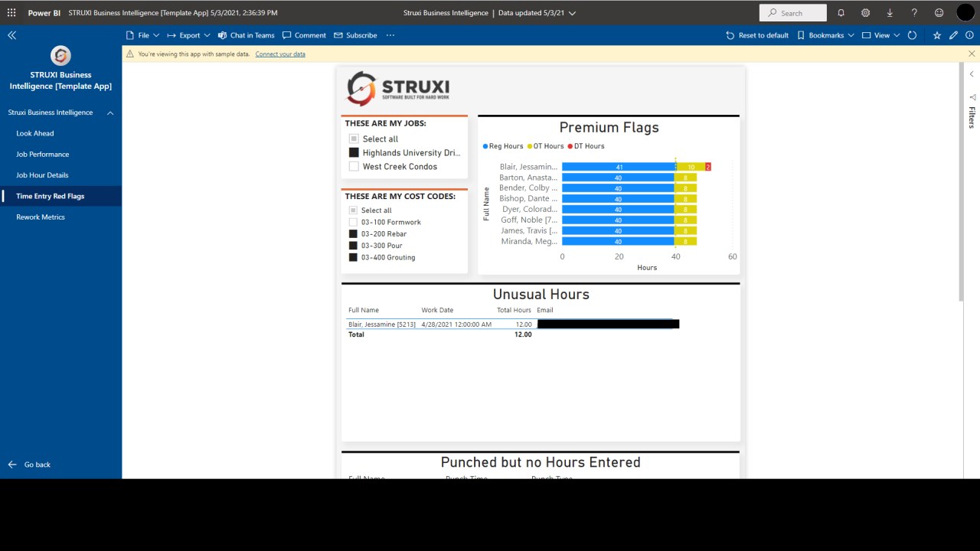This screenshot has width=980, height=551.
Task: Click the red DT Hours legend dot
Action: pos(570,146)
